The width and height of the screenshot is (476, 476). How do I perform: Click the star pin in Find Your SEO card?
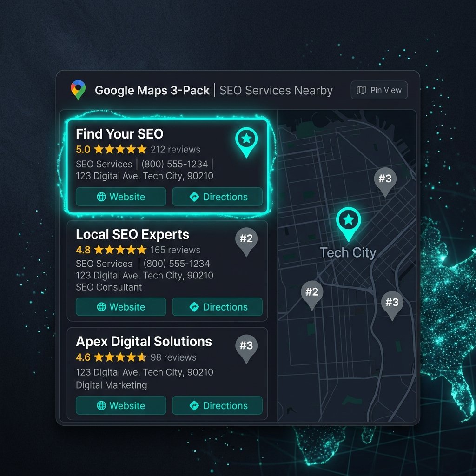coord(246,142)
